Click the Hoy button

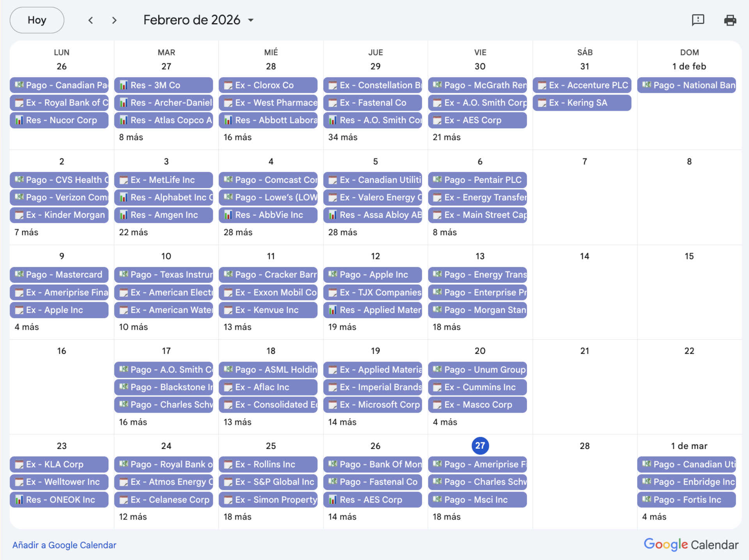pyautogui.click(x=37, y=20)
